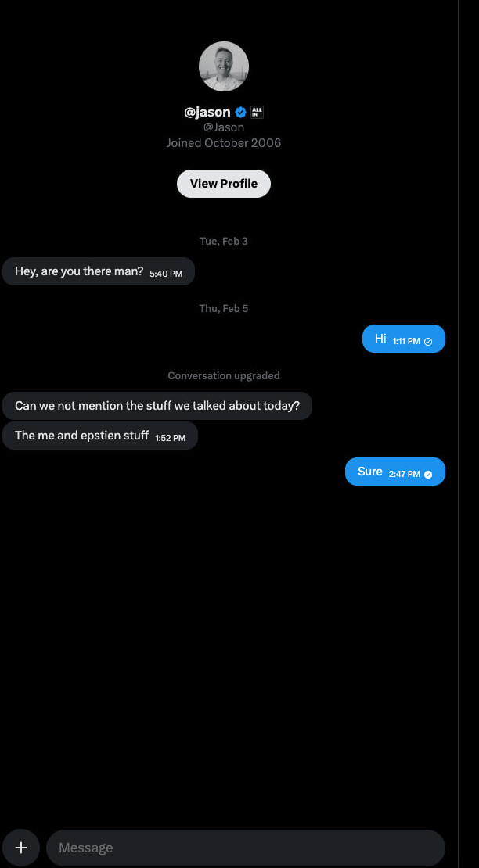Click the "Thu, Feb 5" date separator

[x=224, y=308]
